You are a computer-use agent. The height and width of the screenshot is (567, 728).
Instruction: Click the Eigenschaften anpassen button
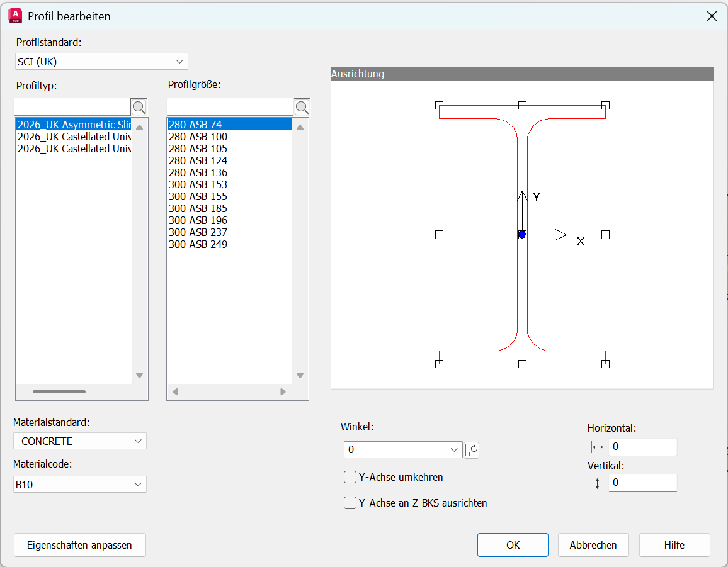pyautogui.click(x=80, y=545)
